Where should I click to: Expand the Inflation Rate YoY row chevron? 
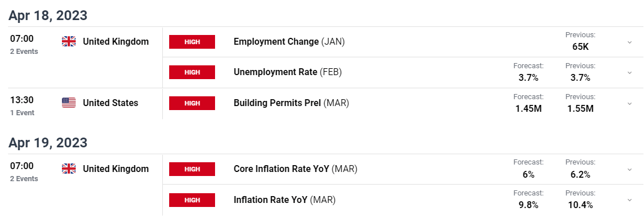pos(630,200)
